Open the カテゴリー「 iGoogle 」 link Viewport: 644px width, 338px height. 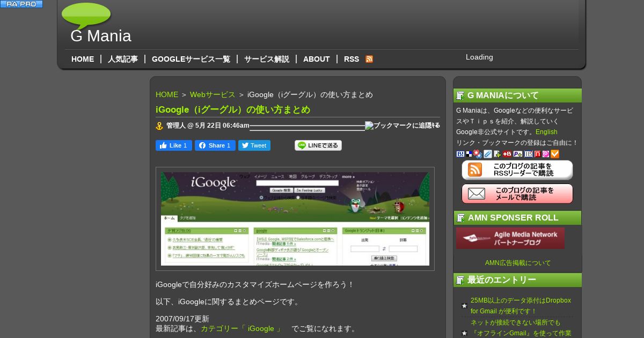click(x=241, y=328)
